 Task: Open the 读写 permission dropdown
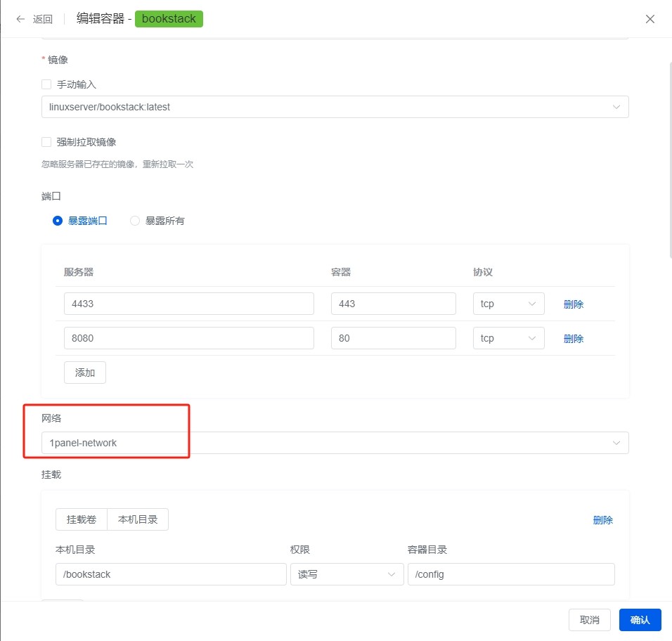coord(347,574)
